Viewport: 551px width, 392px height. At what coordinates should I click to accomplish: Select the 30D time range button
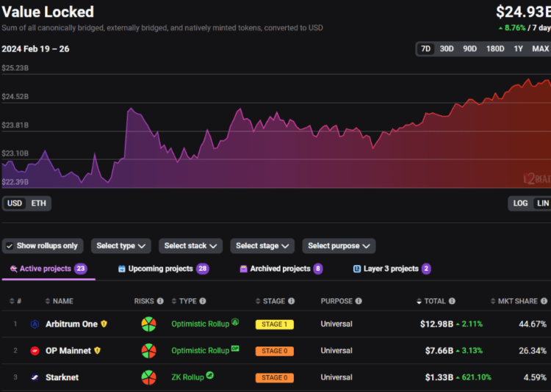pos(447,49)
